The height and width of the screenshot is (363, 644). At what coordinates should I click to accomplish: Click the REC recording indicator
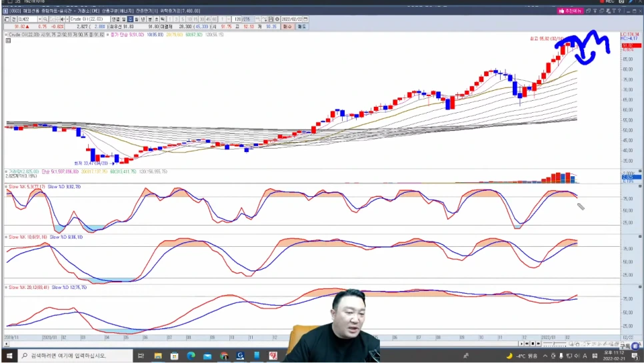[x=607, y=1]
